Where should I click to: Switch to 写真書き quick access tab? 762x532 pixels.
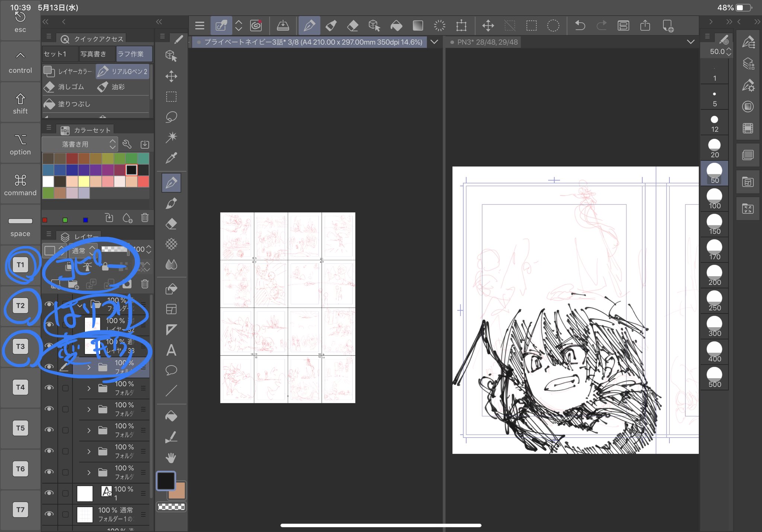pyautogui.click(x=97, y=54)
